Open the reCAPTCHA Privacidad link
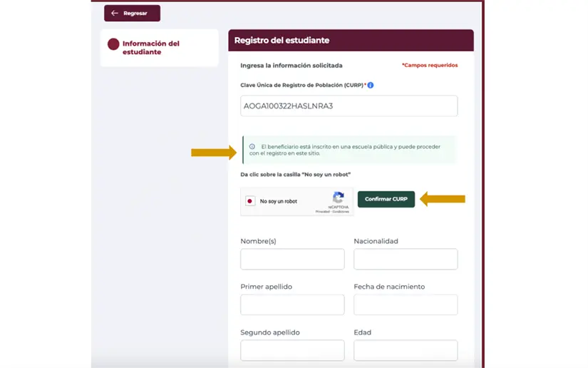Image resolution: width=588 pixels, height=368 pixels. pyautogui.click(x=322, y=212)
